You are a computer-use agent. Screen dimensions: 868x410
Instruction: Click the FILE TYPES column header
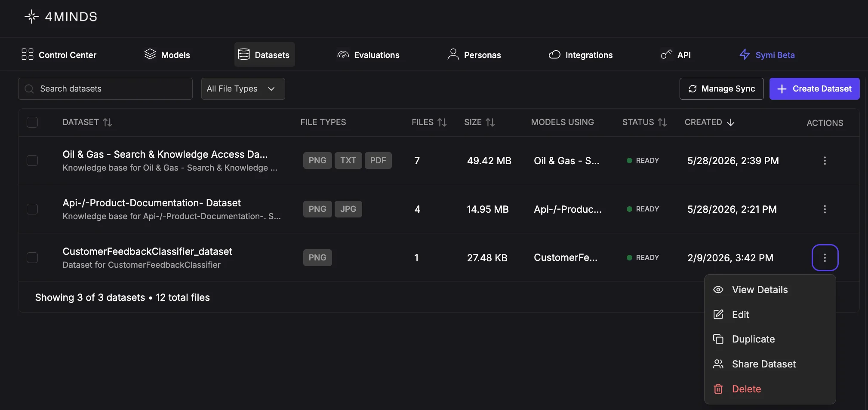coord(323,122)
